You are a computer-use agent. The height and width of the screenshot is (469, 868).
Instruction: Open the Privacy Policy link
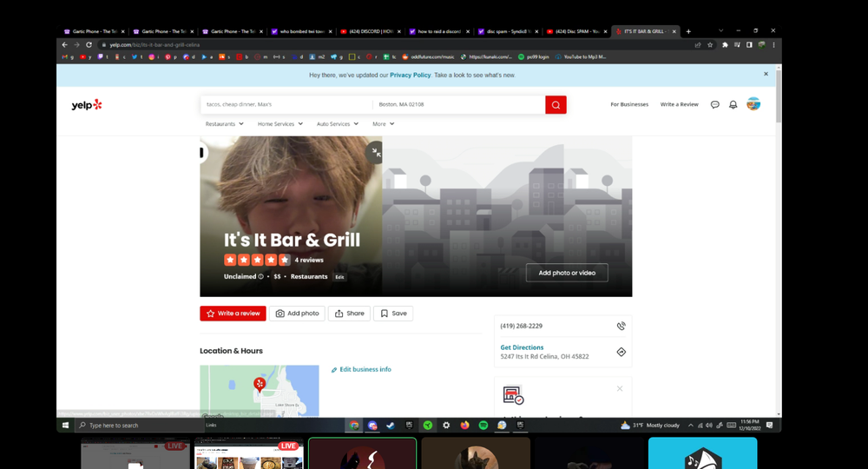410,76
